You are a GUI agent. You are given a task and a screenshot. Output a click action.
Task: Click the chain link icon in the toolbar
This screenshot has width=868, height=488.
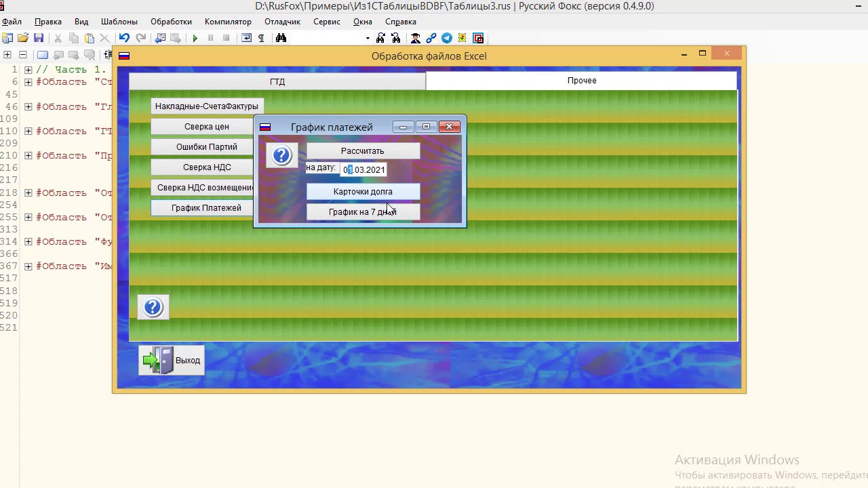431,38
